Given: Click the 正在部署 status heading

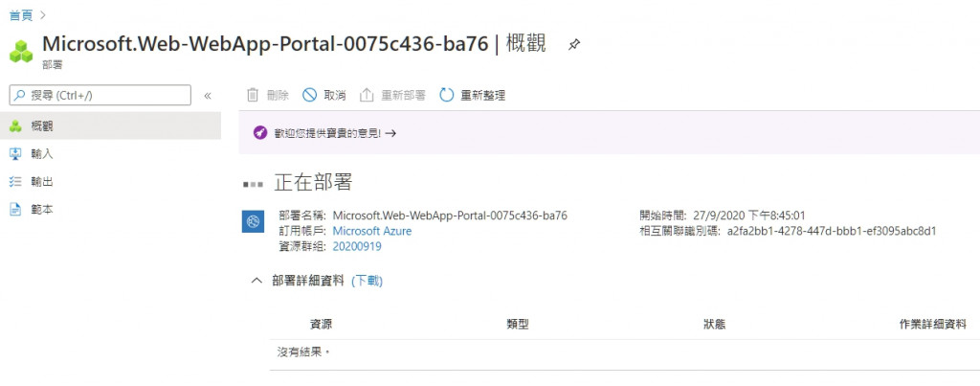Looking at the screenshot, I should [313, 183].
